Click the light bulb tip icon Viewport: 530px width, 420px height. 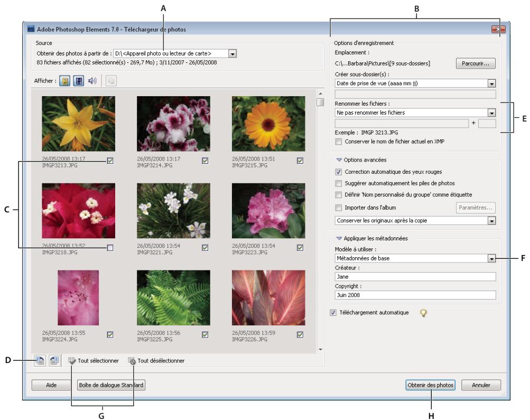[x=423, y=313]
